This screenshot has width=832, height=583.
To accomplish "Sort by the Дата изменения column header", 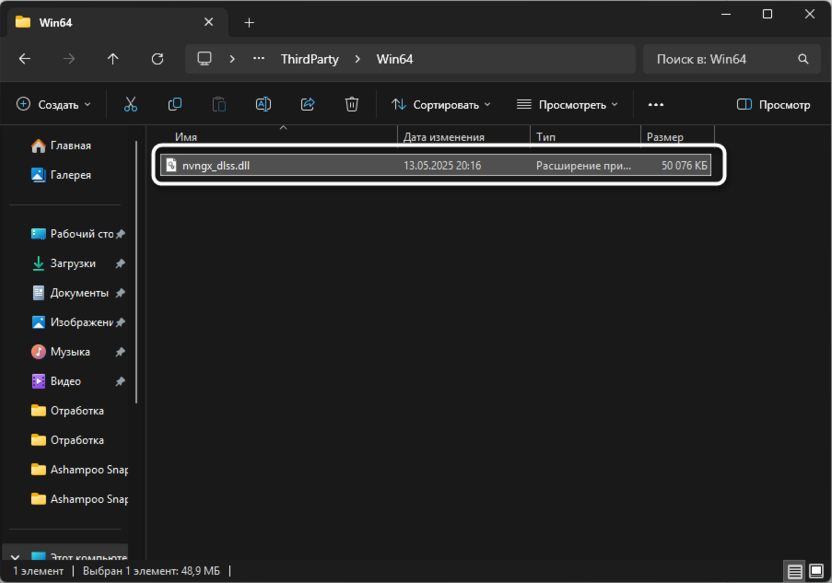I will point(444,137).
